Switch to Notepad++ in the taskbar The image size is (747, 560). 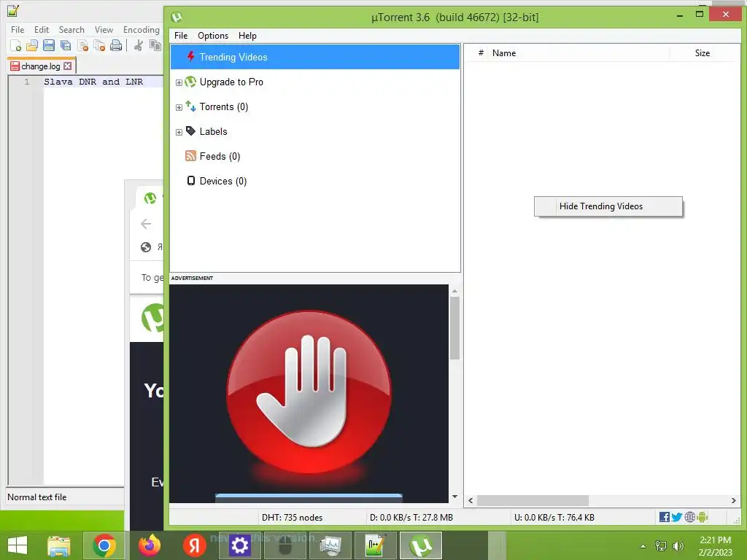(x=376, y=545)
